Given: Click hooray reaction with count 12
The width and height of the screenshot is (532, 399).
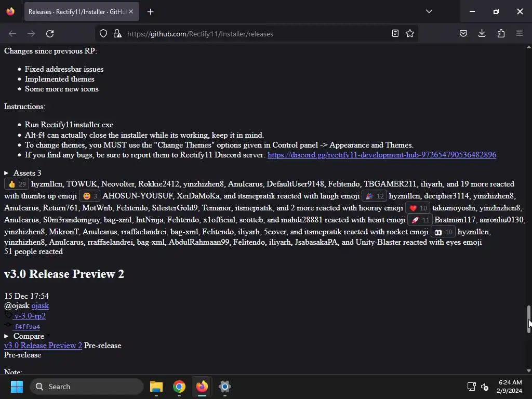Looking at the screenshot, I should (x=374, y=196).
